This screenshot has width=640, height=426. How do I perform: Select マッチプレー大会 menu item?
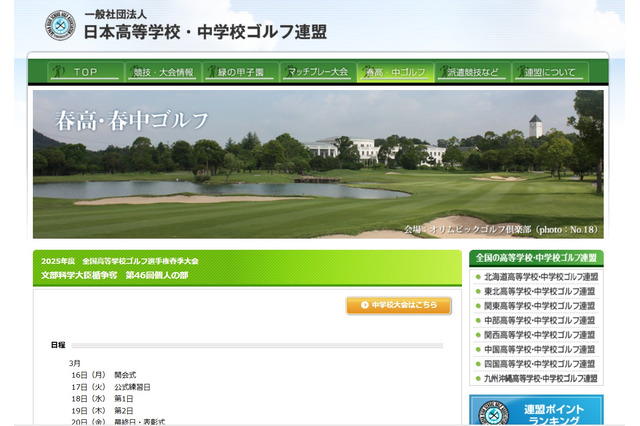[x=318, y=72]
